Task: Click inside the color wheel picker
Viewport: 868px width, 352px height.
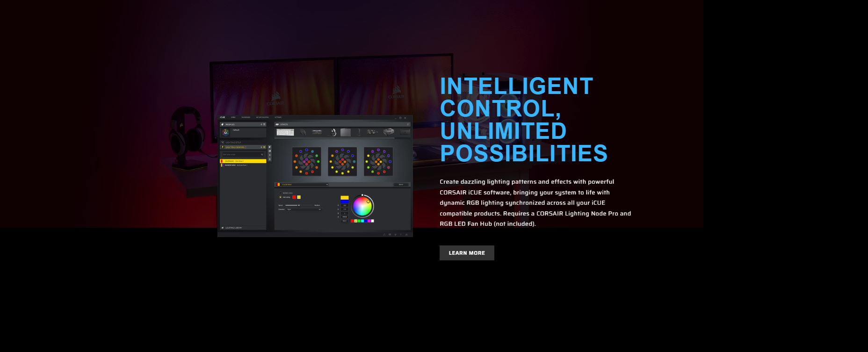Action: 362,206
